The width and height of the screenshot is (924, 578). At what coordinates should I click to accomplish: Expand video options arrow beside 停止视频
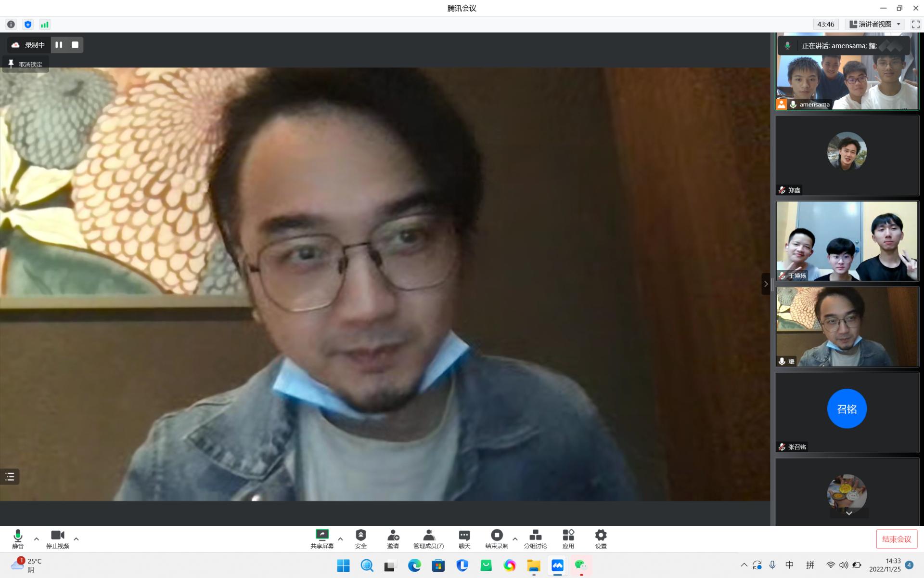[x=76, y=539]
